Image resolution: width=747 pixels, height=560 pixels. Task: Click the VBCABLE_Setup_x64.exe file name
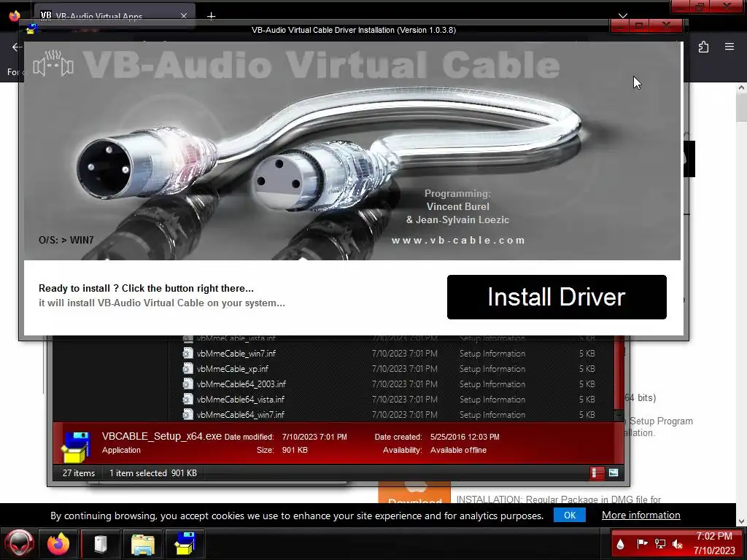(161, 436)
